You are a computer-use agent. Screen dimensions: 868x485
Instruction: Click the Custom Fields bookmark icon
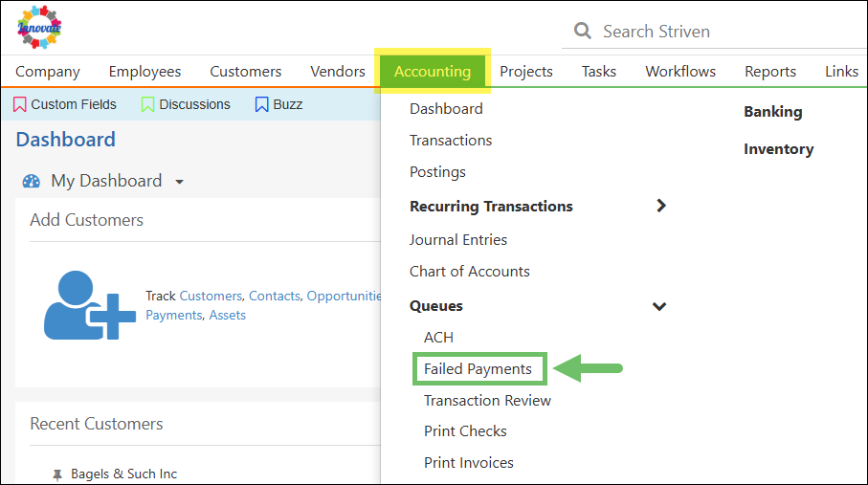coord(19,104)
